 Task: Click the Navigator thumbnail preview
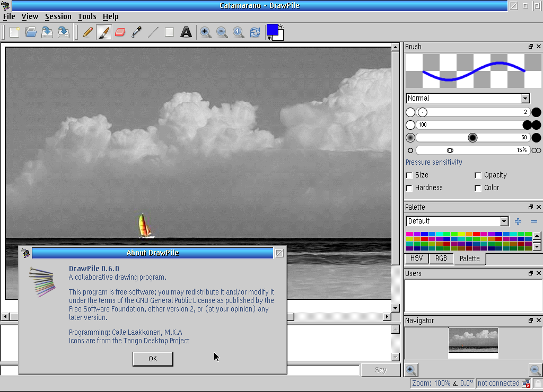(x=473, y=340)
